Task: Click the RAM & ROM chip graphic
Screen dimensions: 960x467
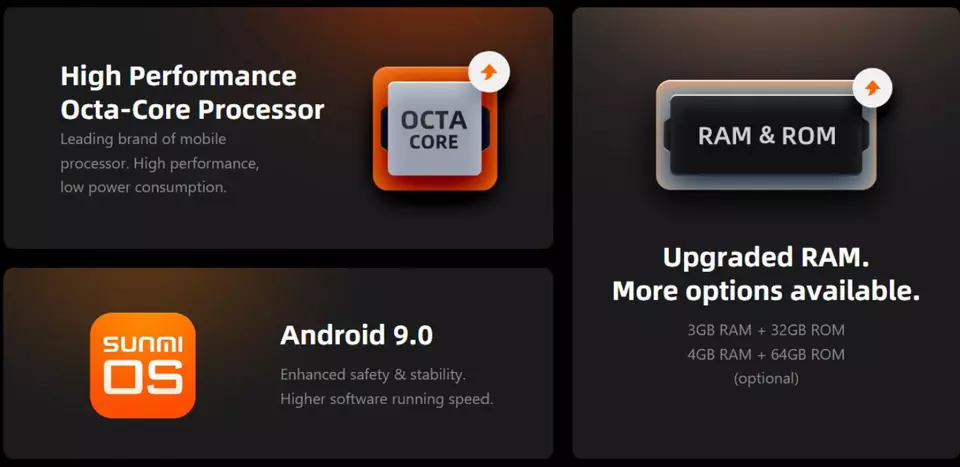Action: click(x=767, y=135)
